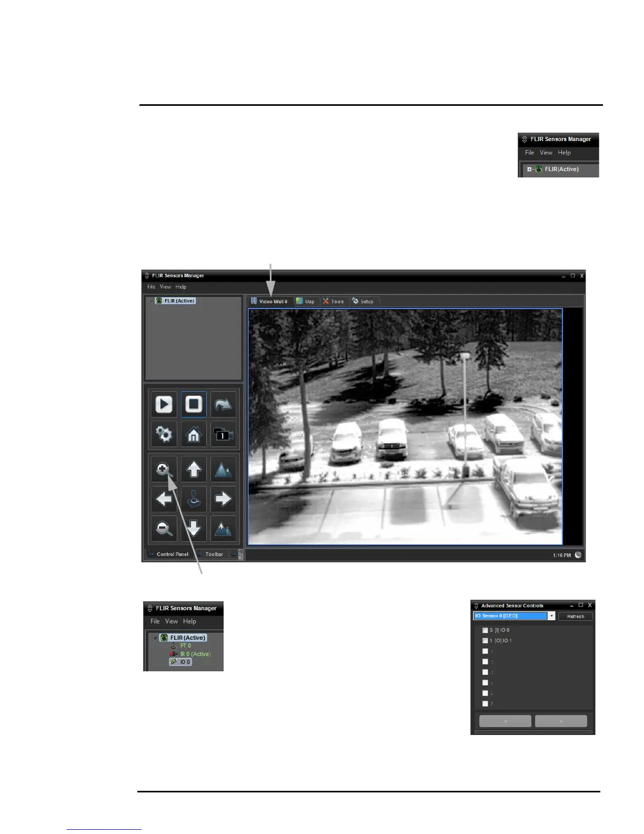Click the zoom in magnifier icon
Screen dimensions: 644x834
tap(164, 469)
